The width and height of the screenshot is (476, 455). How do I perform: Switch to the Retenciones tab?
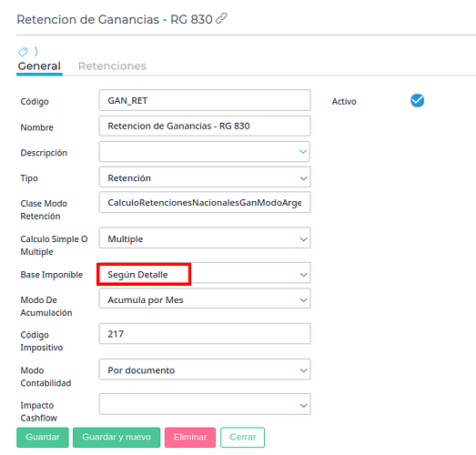pos(112,66)
